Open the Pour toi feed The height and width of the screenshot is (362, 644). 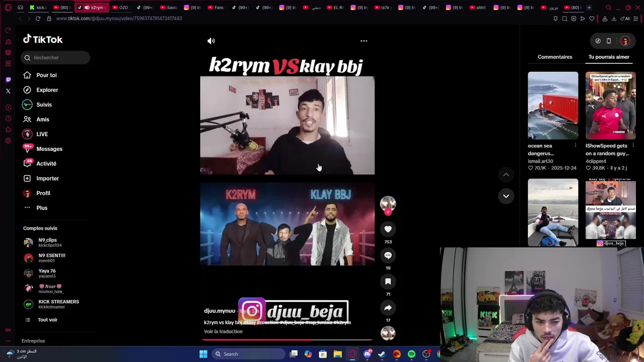[x=46, y=75]
